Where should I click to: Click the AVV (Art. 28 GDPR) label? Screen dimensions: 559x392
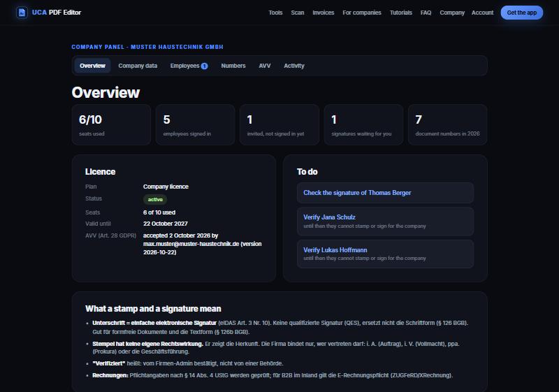coord(110,235)
